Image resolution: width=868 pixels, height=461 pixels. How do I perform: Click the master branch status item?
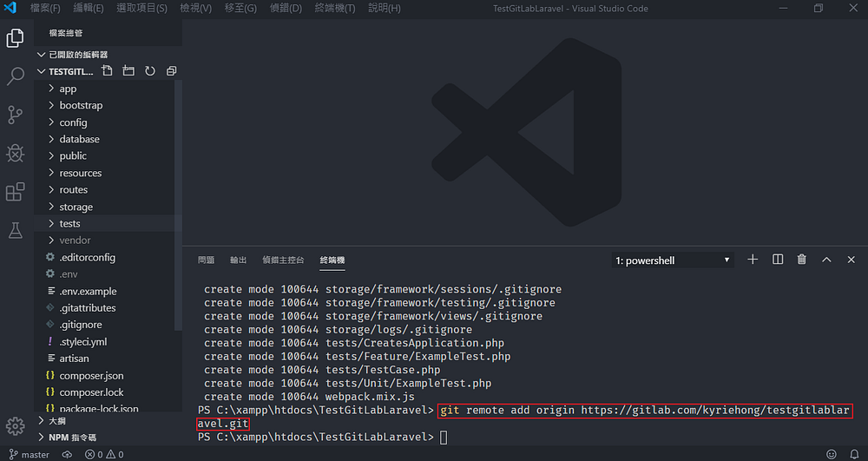pos(30,454)
